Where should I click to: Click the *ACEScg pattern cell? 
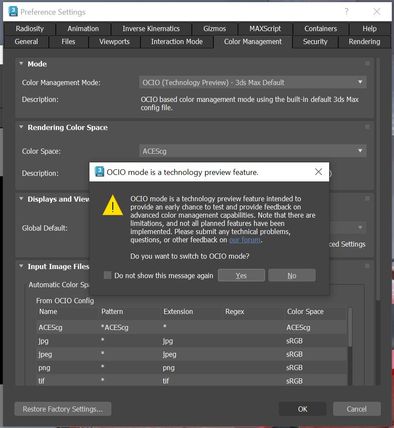pyautogui.click(x=114, y=327)
